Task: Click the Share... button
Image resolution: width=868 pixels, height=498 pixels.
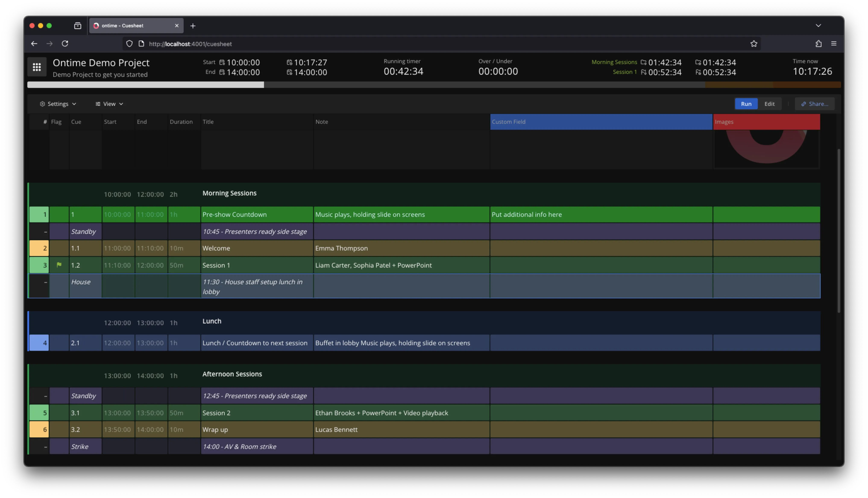Action: [x=815, y=104]
